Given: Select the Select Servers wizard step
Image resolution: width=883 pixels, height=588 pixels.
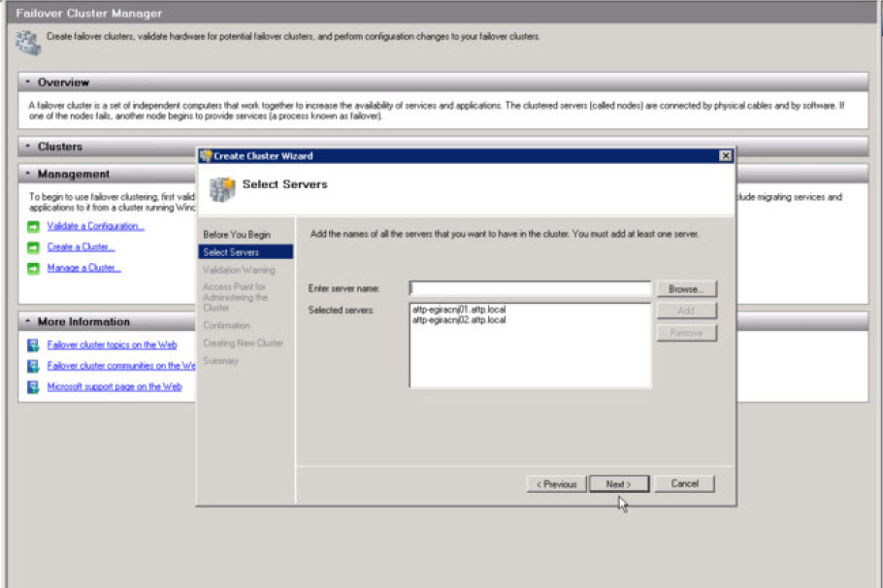Looking at the screenshot, I should pos(245,251).
